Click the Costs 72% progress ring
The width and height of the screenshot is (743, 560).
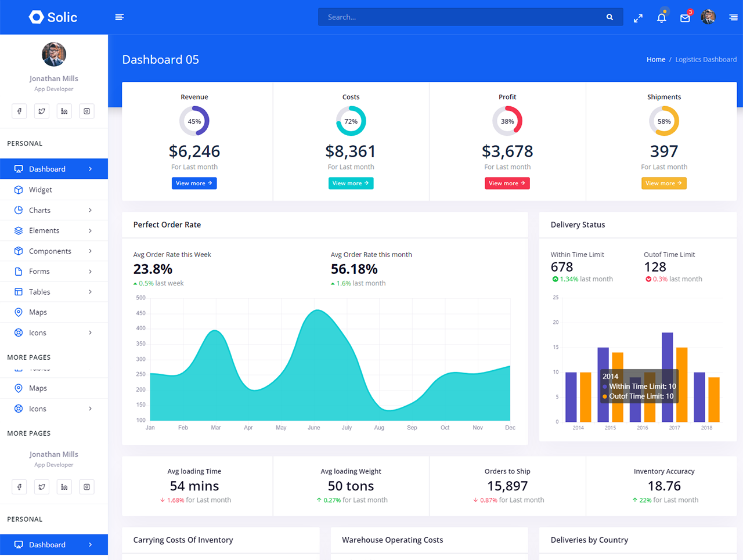[351, 121]
